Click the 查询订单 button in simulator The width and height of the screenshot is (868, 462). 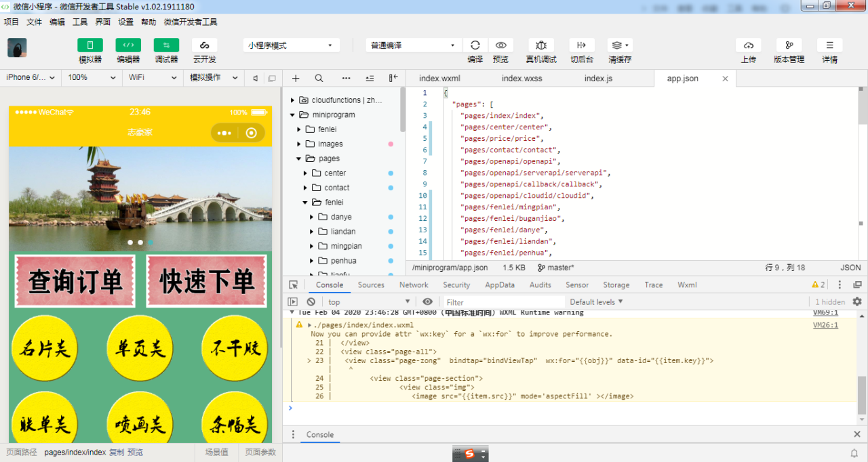pos(75,281)
